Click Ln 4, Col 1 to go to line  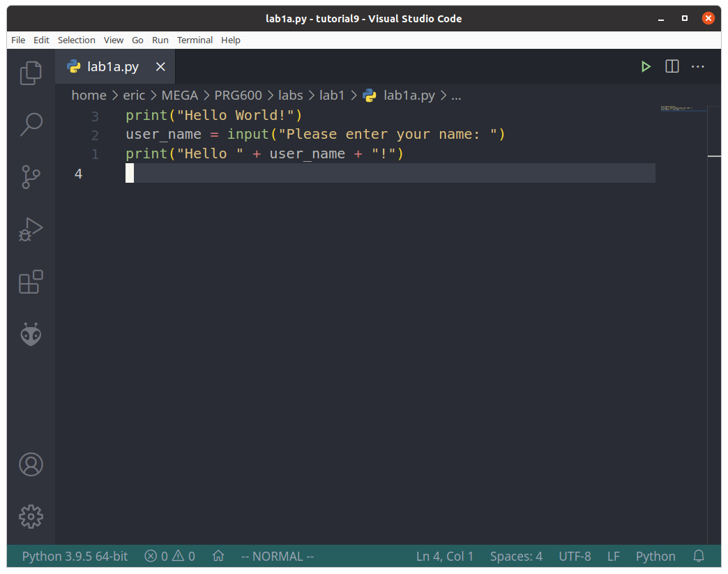pos(445,556)
